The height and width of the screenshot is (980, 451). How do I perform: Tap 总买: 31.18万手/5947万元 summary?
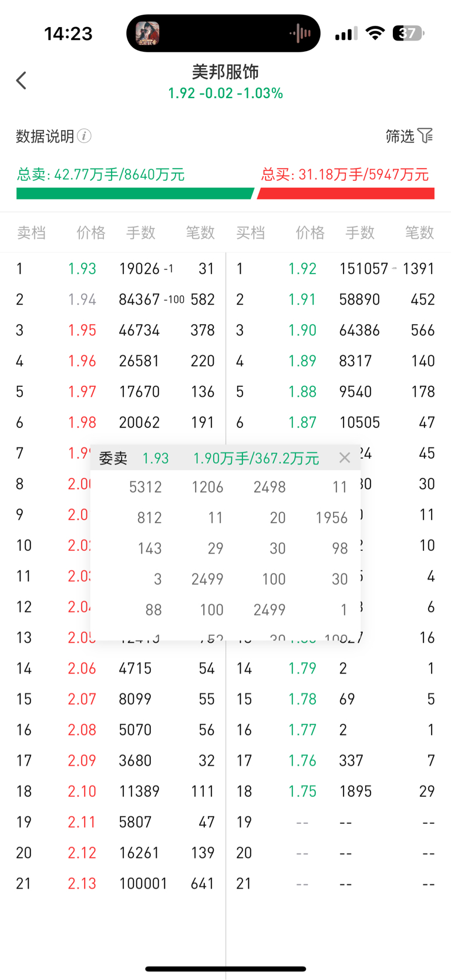(345, 174)
